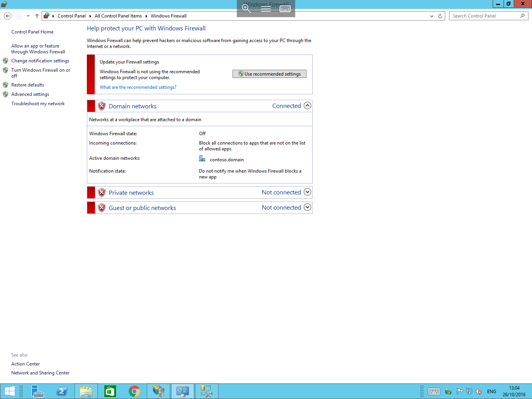532x399 pixels.
Task: Open the Windows Store taskbar icon
Action: pyautogui.click(x=110, y=391)
